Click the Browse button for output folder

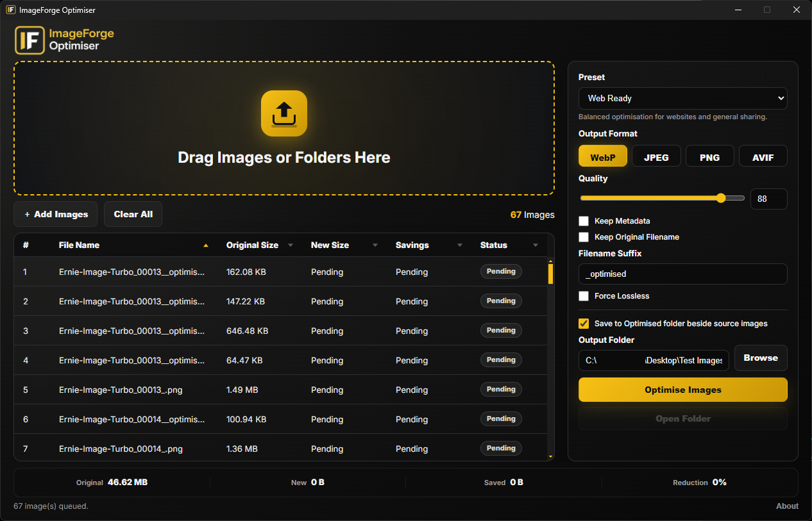(x=761, y=358)
